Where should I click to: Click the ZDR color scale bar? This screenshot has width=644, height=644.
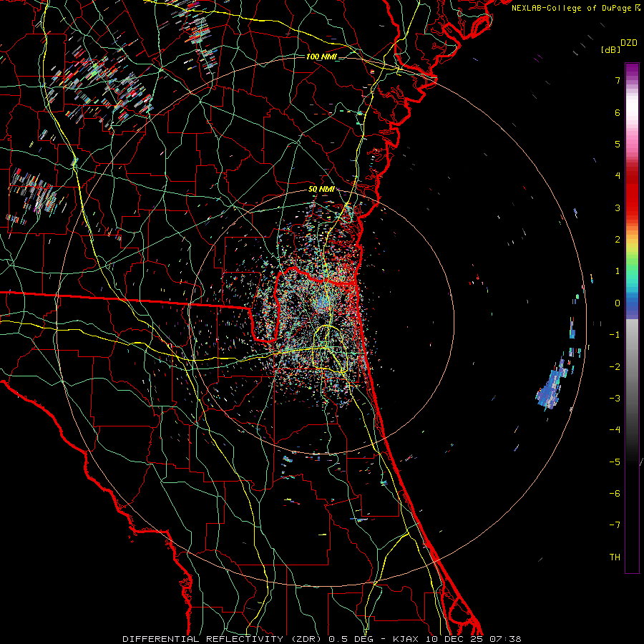click(632, 318)
